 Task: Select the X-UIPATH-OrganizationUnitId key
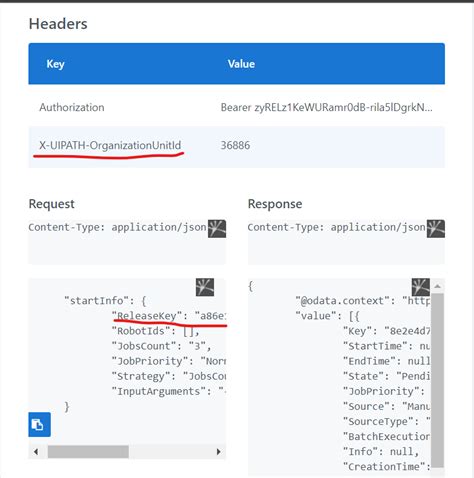[x=110, y=145]
